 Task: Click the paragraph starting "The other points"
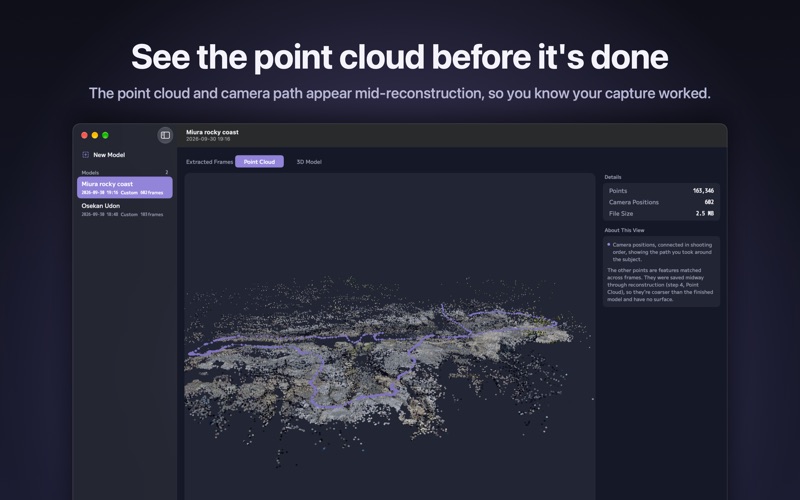tap(660, 285)
